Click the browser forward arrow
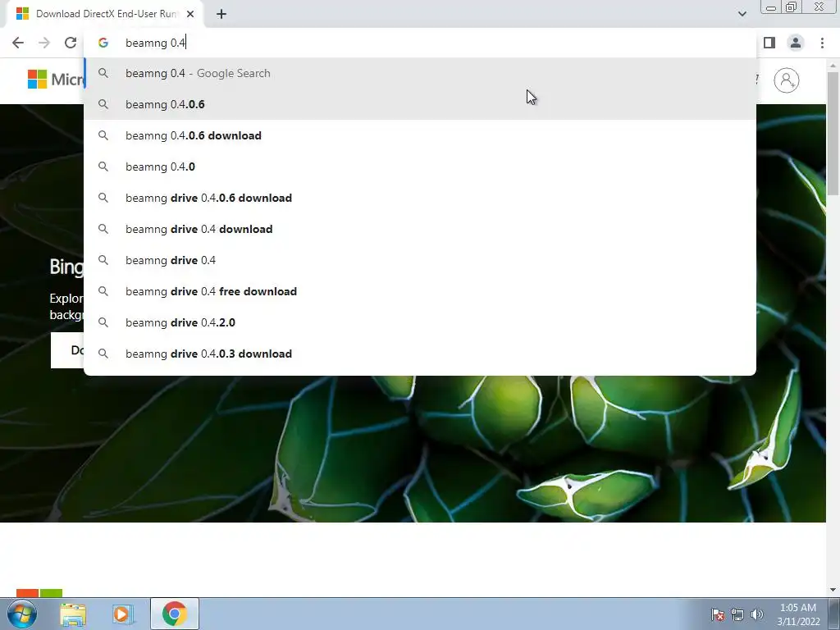 (44, 43)
